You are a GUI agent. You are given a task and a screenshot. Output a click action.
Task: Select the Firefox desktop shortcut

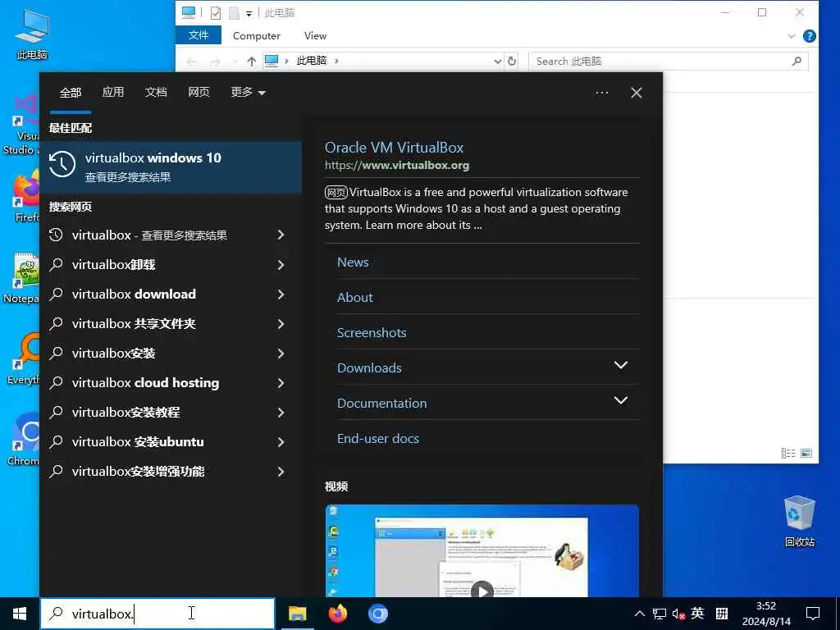coord(25,196)
